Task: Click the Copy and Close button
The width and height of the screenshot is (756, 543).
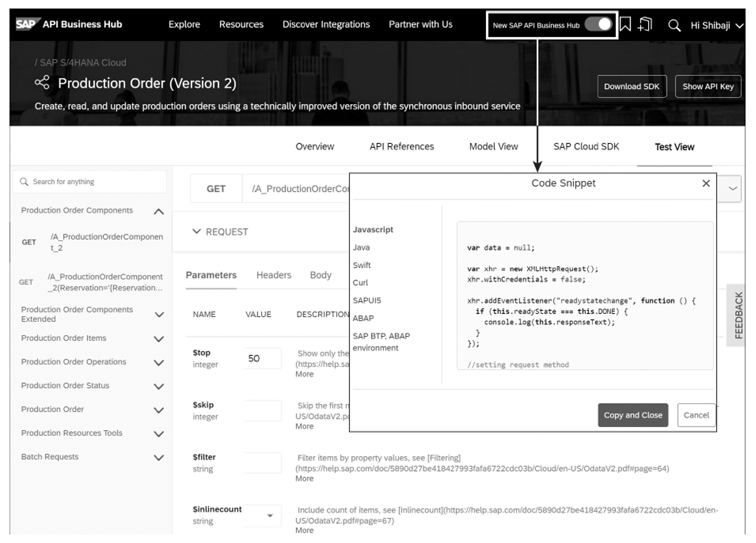Action: click(x=632, y=415)
